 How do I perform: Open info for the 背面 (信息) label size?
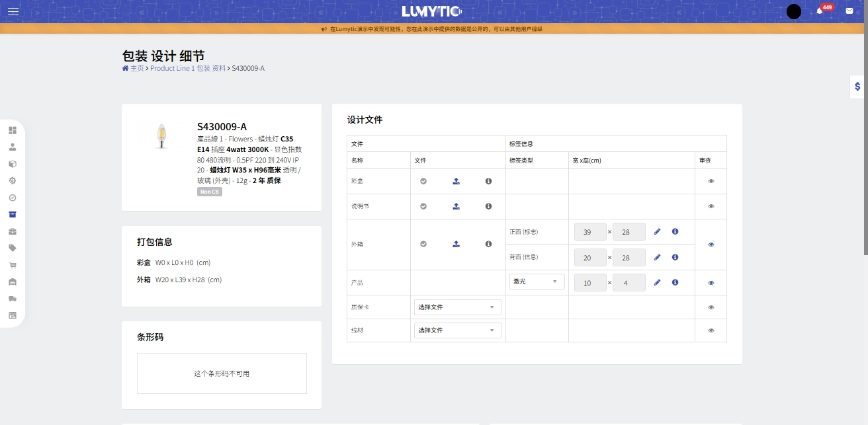pyautogui.click(x=675, y=257)
